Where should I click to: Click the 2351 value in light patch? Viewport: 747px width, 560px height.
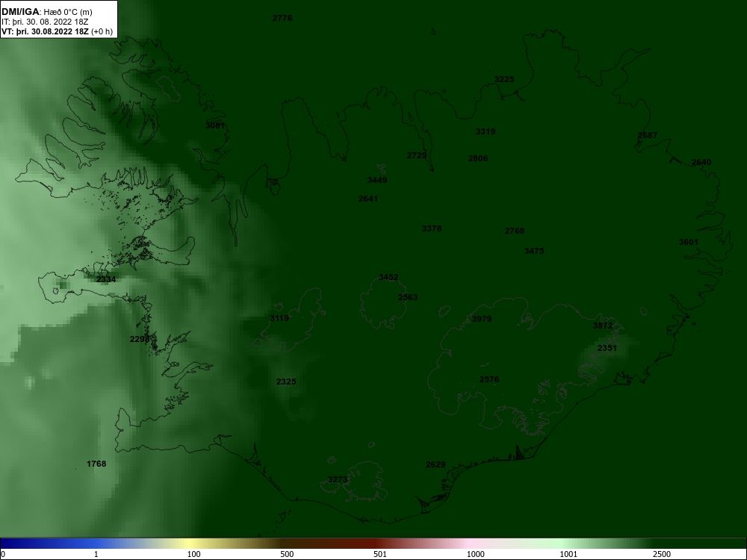pyautogui.click(x=607, y=348)
